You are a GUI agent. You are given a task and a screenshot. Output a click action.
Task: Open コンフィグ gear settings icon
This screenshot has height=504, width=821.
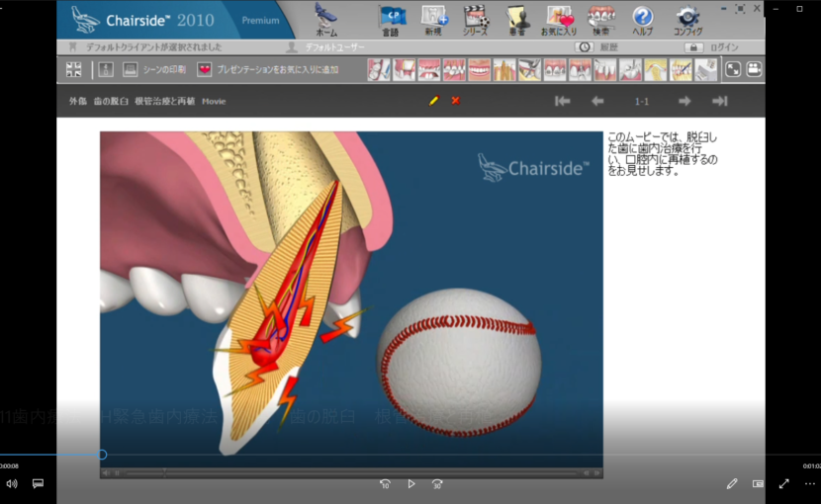687,20
